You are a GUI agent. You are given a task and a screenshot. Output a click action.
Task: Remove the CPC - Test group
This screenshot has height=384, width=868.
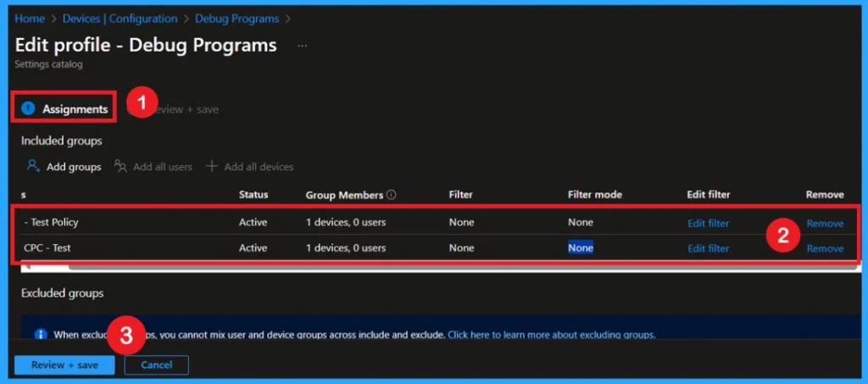coord(825,249)
